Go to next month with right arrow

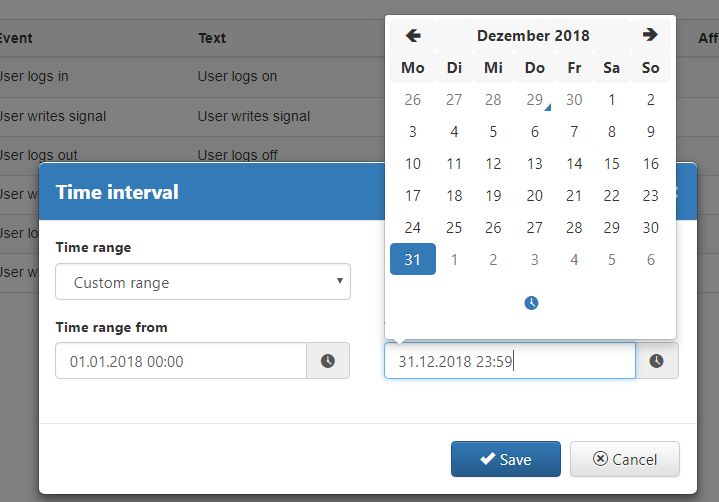[x=650, y=35]
